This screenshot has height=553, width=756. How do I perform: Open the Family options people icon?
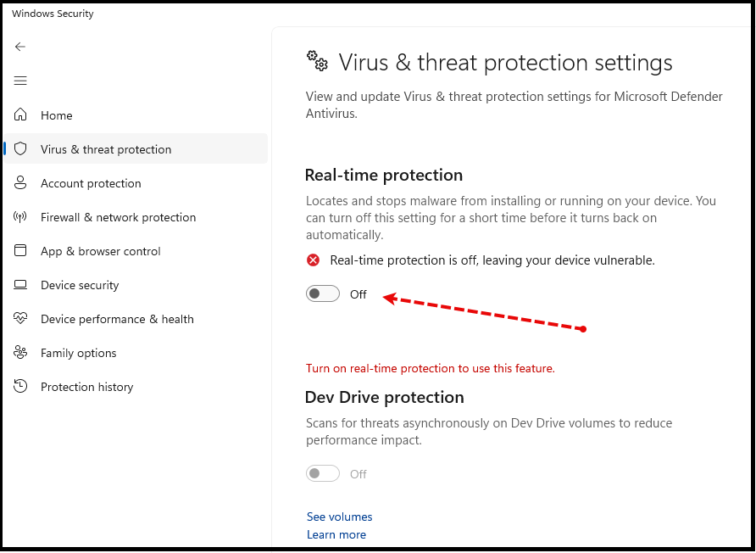pos(20,352)
